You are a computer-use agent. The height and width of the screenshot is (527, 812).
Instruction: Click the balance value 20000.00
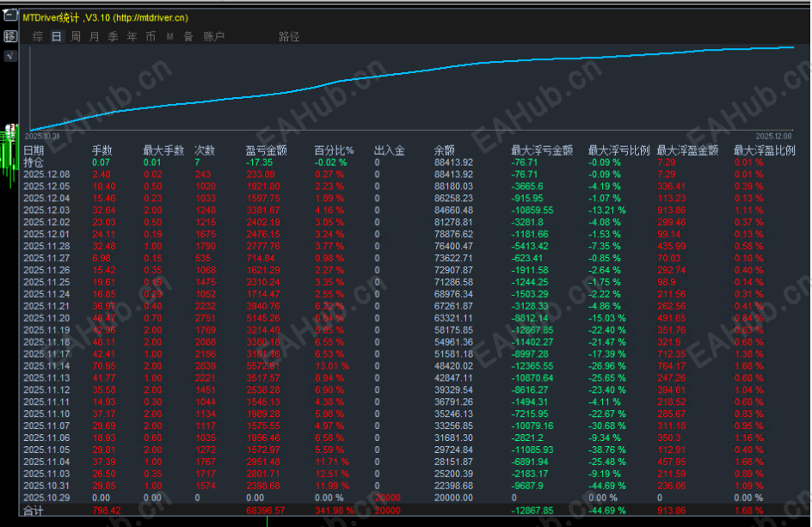click(453, 498)
